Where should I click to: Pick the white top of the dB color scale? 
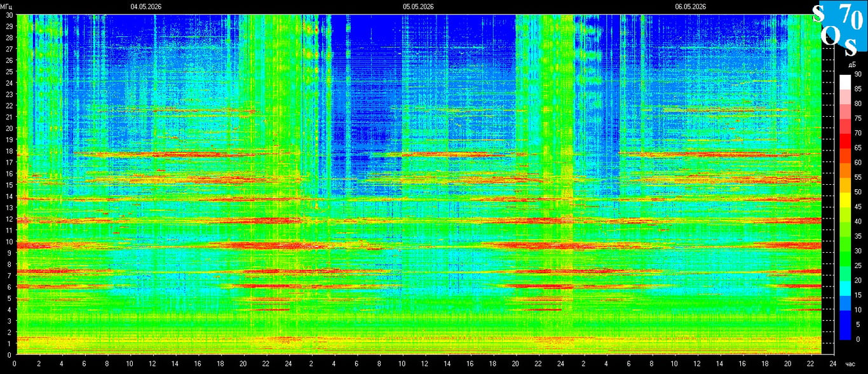[x=844, y=82]
